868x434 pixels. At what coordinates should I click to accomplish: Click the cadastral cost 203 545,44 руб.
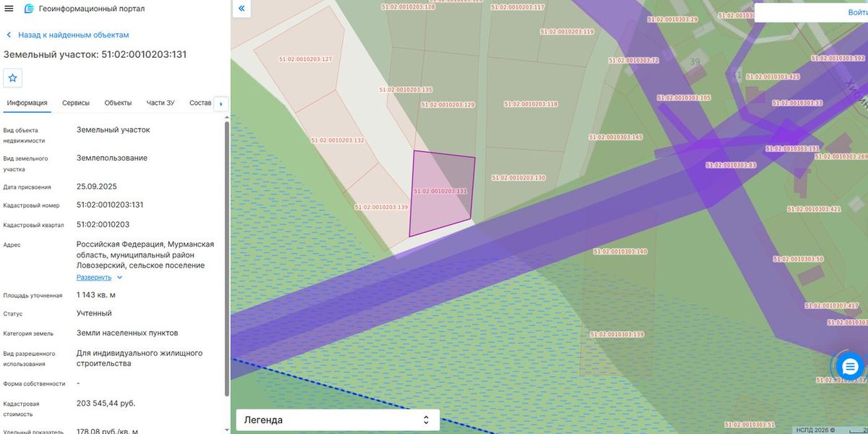coord(106,403)
